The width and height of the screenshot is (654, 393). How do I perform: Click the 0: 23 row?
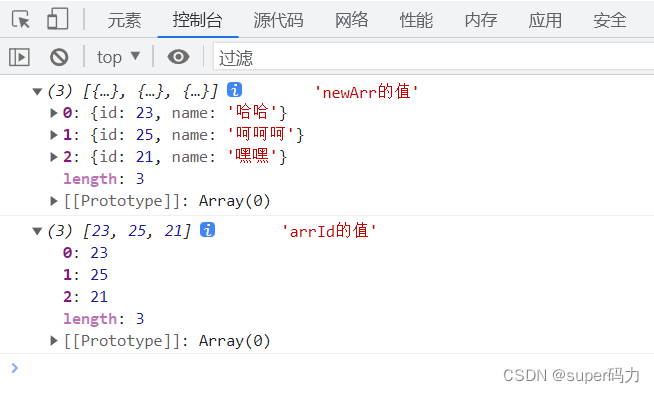click(x=85, y=253)
